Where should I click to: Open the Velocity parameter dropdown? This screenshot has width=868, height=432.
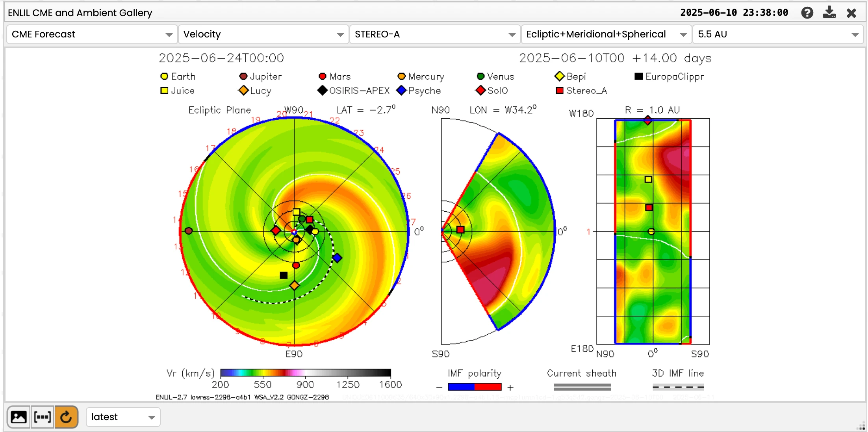(x=263, y=34)
